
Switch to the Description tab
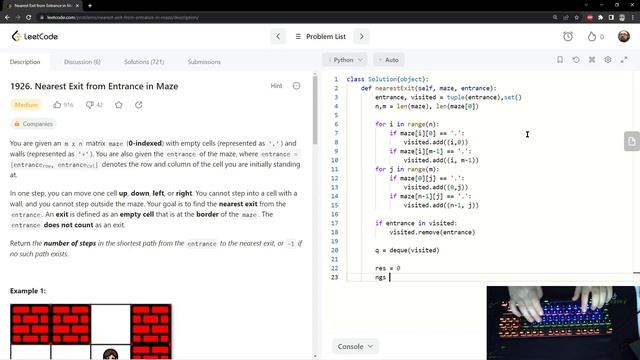click(x=25, y=62)
